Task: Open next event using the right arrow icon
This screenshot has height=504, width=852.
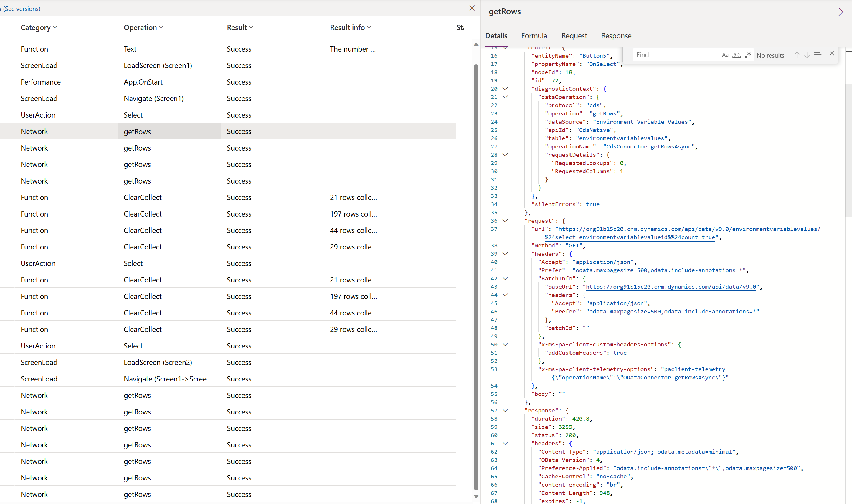Action: (841, 11)
